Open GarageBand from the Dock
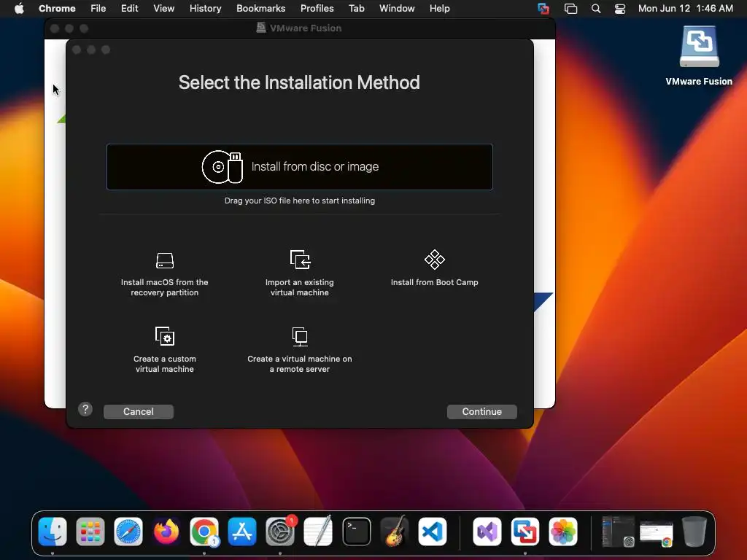This screenshot has height=560, width=747. [x=395, y=532]
